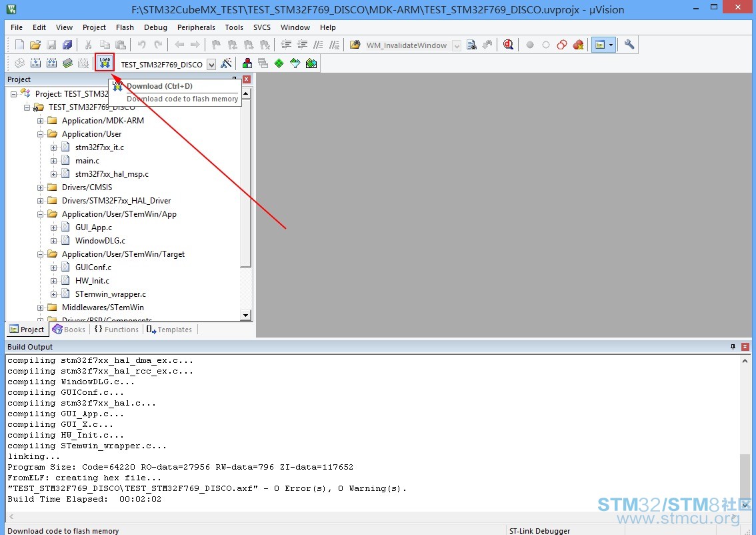Click the Cut scissors icon
Screen dimensions: 756x535
(88, 45)
